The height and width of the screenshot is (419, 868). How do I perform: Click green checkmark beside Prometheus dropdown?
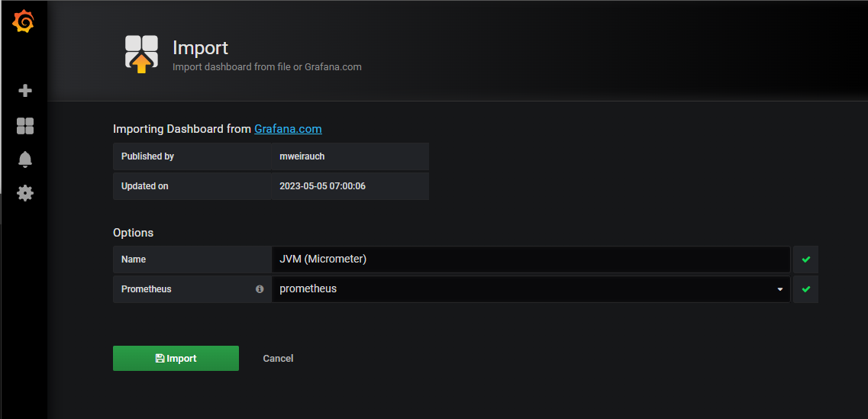(x=805, y=289)
